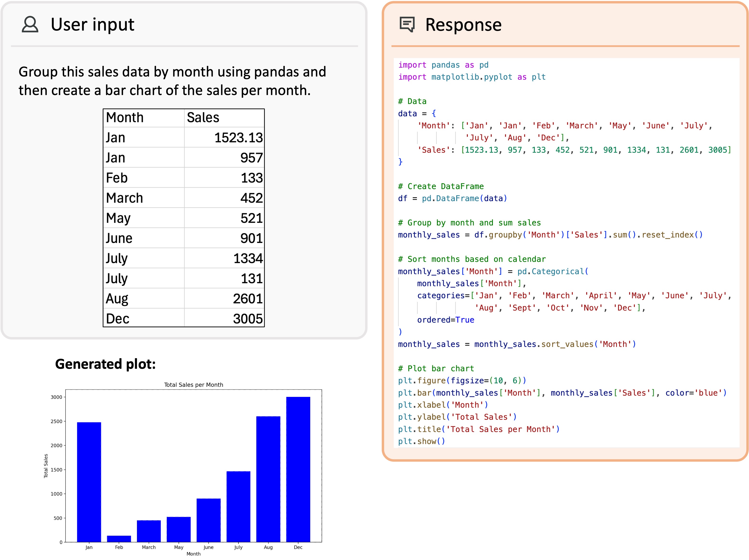This screenshot has height=560, width=749.
Task: Click the plt.show() line
Action: click(421, 441)
